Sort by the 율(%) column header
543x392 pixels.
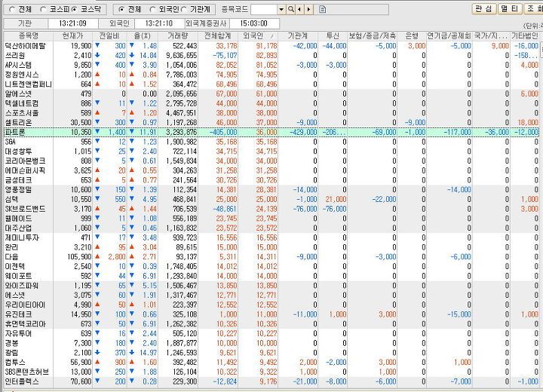click(142, 35)
